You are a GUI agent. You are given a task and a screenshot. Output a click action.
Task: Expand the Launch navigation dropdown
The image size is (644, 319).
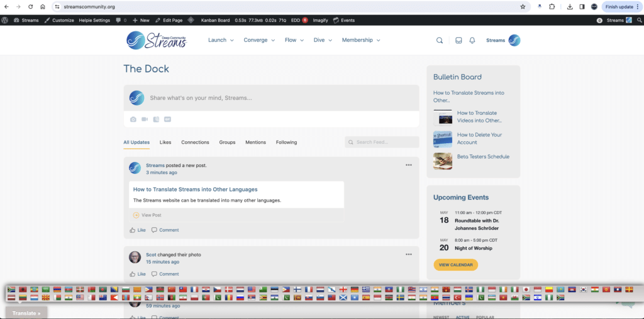coord(221,40)
